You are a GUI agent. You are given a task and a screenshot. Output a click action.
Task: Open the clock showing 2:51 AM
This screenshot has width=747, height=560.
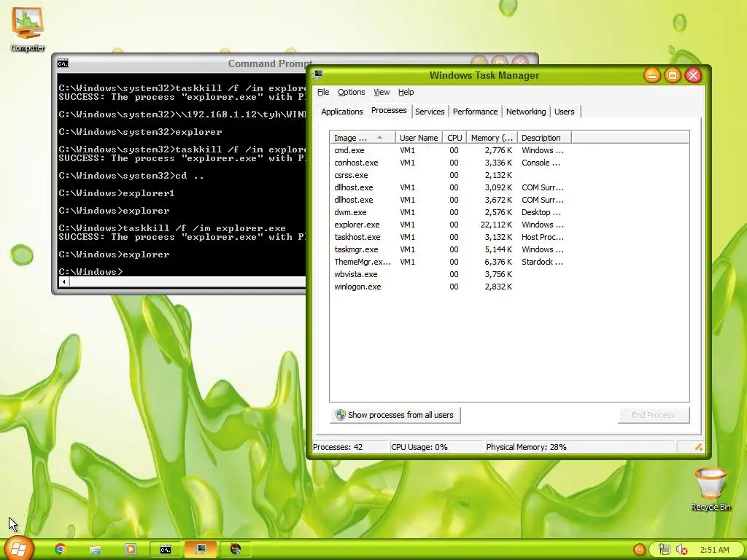click(x=715, y=550)
